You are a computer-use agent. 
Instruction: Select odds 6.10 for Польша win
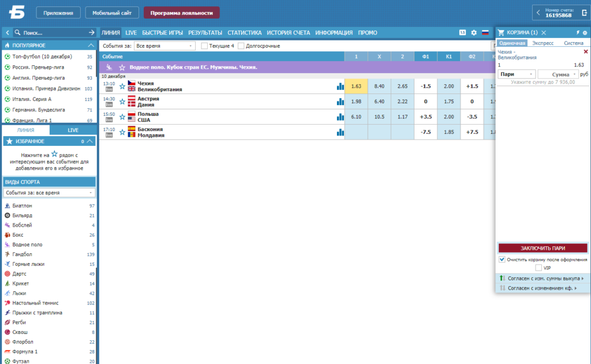(x=356, y=117)
